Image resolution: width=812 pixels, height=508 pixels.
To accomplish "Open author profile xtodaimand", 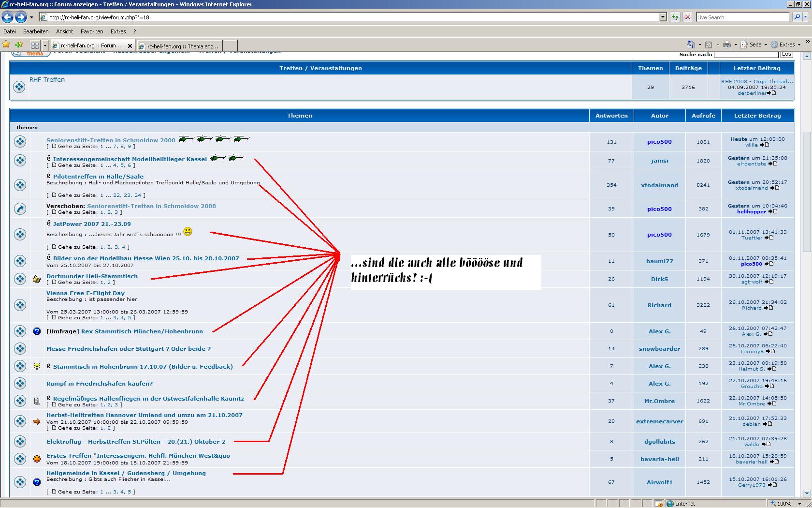I will pyautogui.click(x=659, y=185).
